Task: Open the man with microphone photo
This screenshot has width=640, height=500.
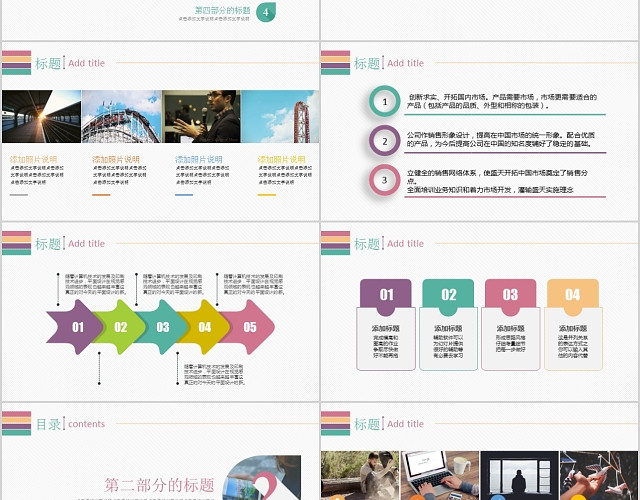Action: tap(201, 116)
